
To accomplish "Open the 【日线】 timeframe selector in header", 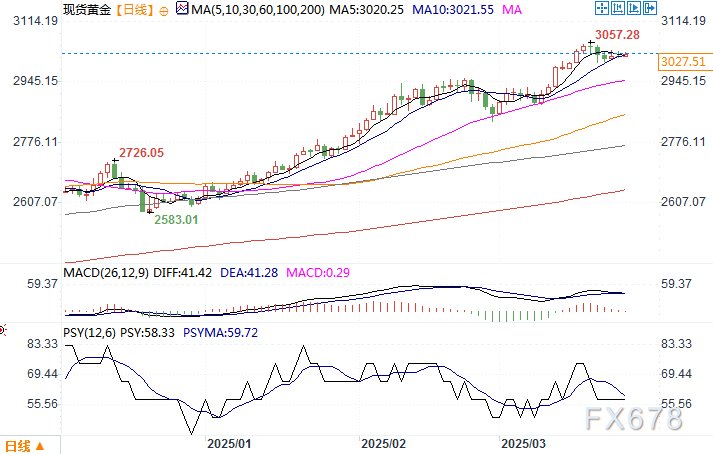I will [x=134, y=10].
